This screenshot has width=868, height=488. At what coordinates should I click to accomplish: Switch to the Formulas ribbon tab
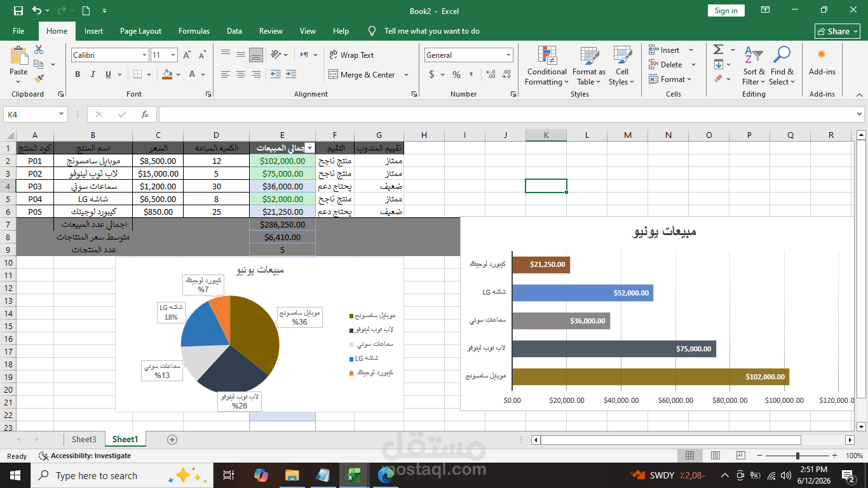(194, 31)
